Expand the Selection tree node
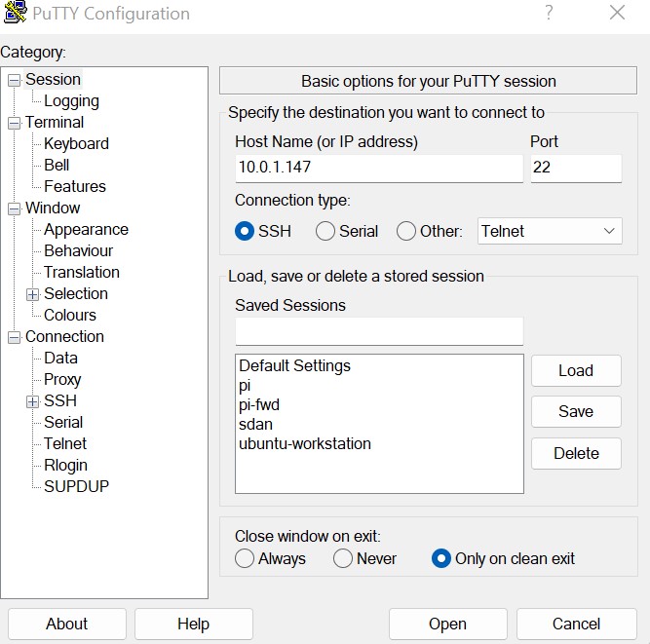This screenshot has width=650, height=644. (32, 294)
